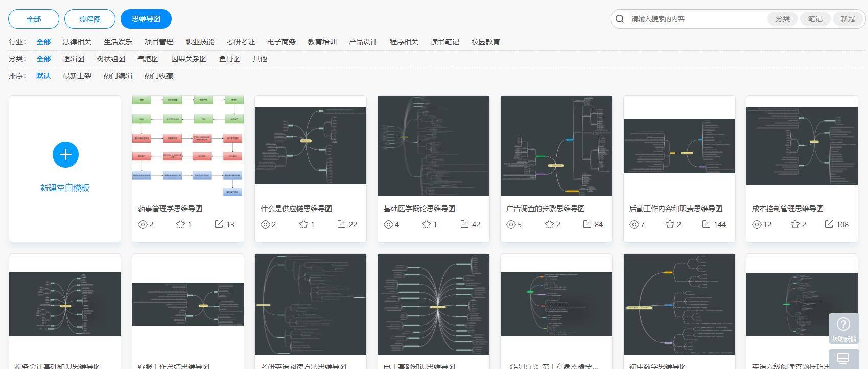Image resolution: width=868 pixels, height=369 pixels.
Task: Click star icon on 成本控制管理思维导图 card
Action: coord(795,224)
